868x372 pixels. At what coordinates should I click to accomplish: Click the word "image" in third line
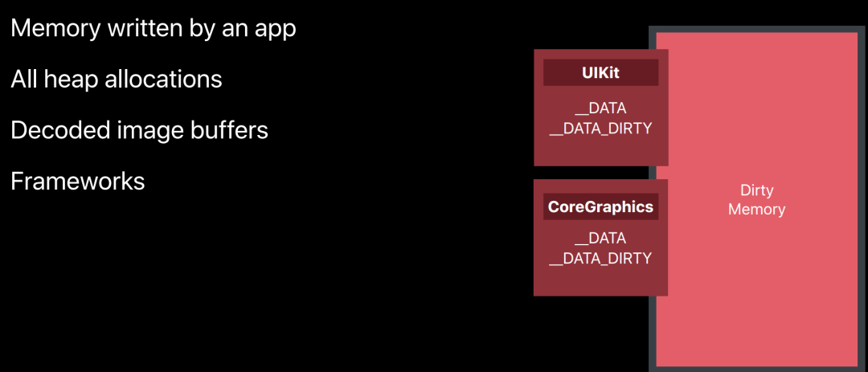(x=147, y=131)
